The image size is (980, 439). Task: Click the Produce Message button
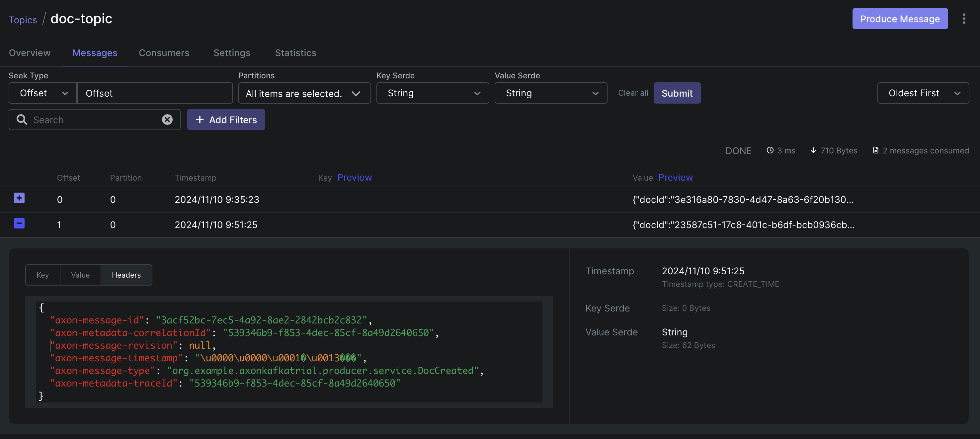(x=899, y=19)
